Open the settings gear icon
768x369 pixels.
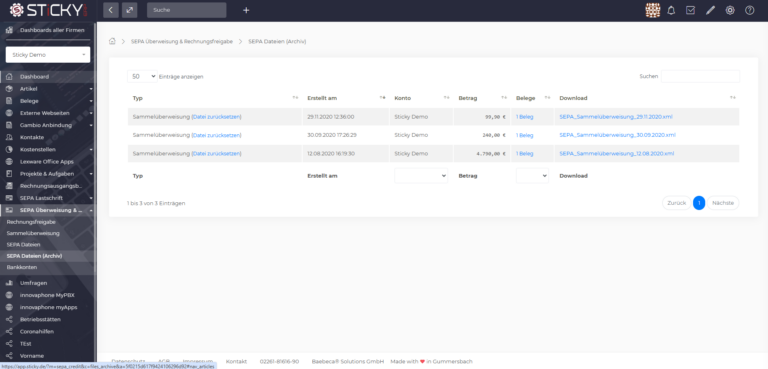[x=730, y=10]
